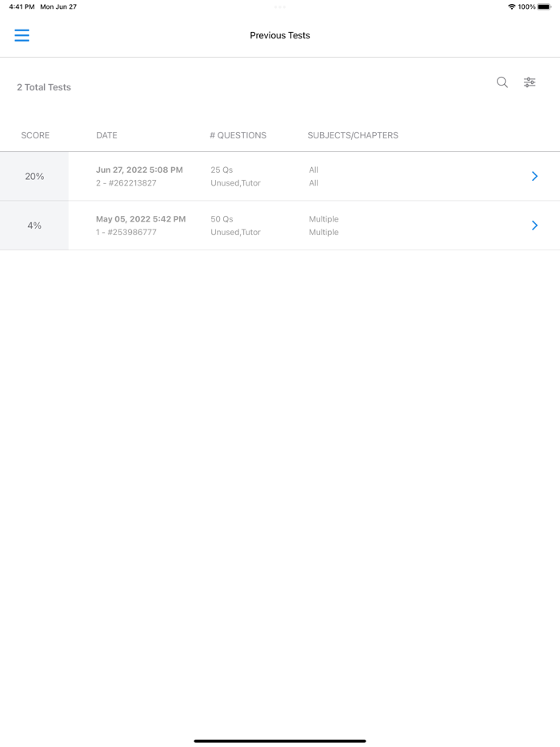
Task: Sort by the SCORE column header
Action: [35, 135]
